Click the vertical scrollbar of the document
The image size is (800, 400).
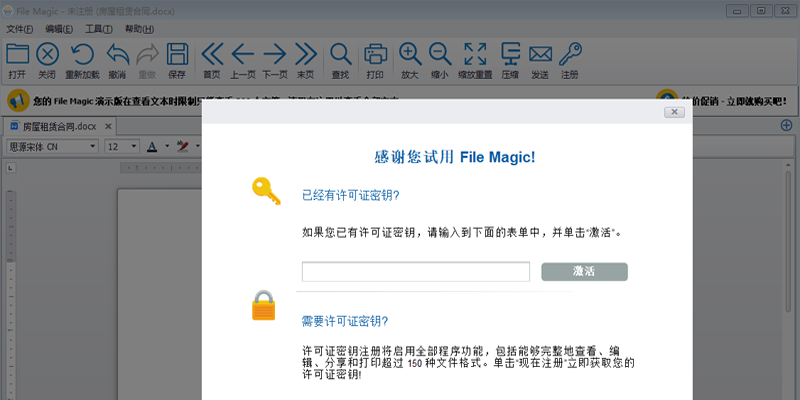[789, 240]
